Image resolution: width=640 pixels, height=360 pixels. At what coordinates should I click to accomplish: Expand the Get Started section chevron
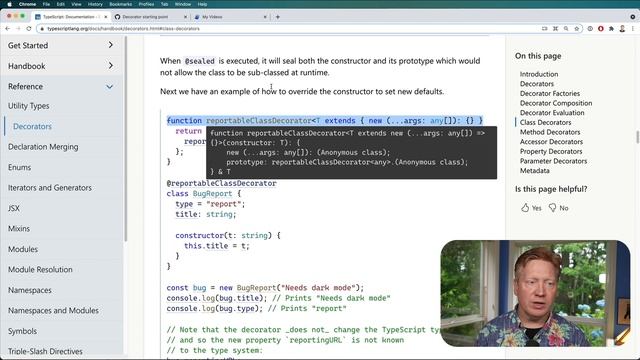[x=111, y=45]
